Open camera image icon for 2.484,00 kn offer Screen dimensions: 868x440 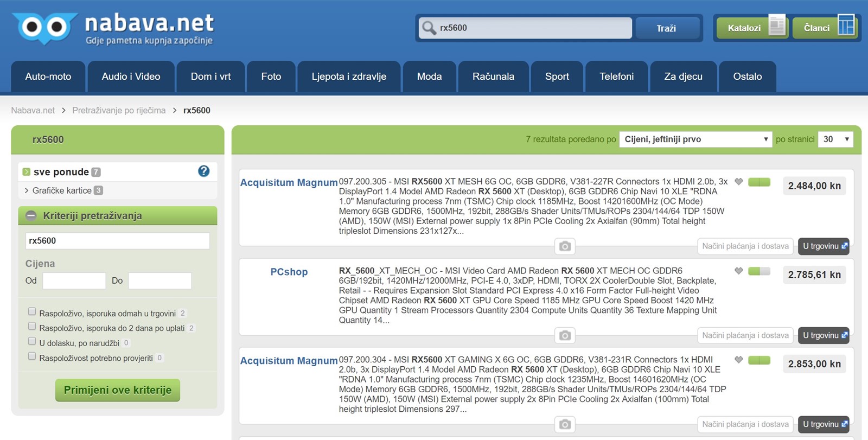[565, 246]
